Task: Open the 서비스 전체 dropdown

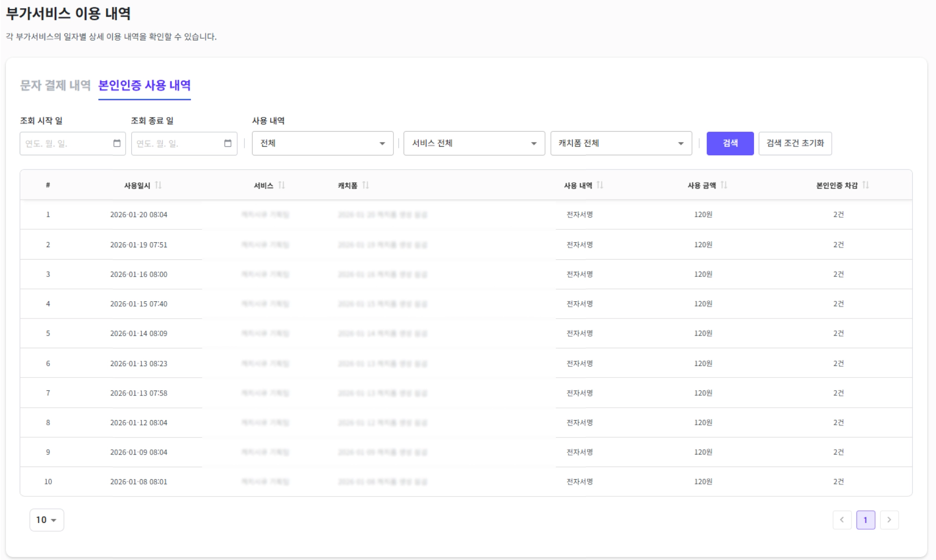Action: click(474, 143)
